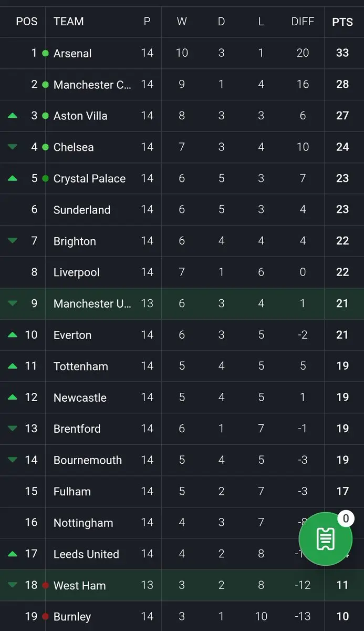The height and width of the screenshot is (631, 364).
Task: Click the red dot beside Burnley
Action: point(45,617)
